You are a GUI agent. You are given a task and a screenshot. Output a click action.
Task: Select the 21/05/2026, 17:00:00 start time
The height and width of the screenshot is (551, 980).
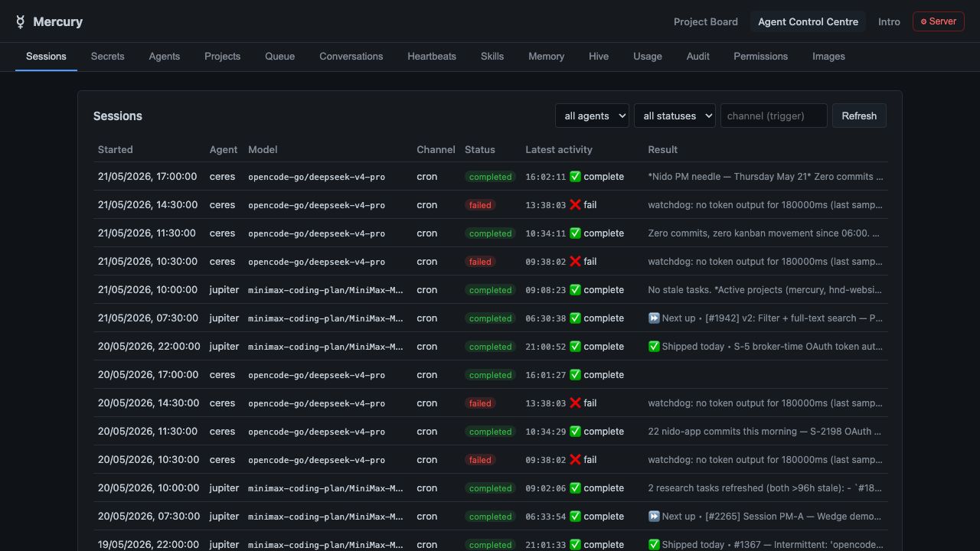tap(148, 176)
